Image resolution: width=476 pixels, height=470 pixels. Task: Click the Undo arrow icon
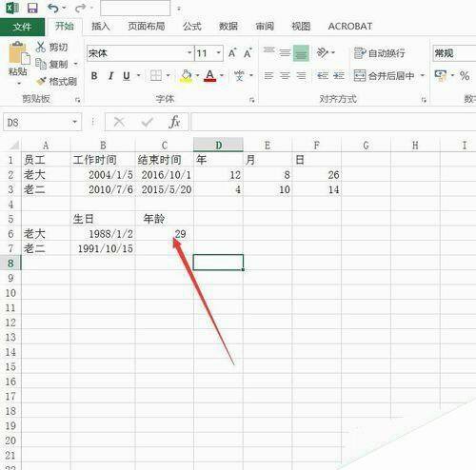point(53,9)
